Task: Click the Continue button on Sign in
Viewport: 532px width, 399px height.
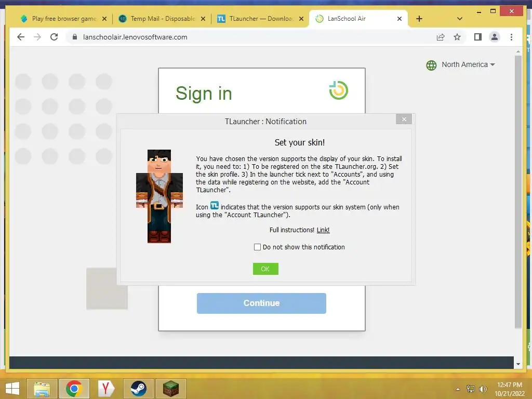Action: tap(261, 303)
